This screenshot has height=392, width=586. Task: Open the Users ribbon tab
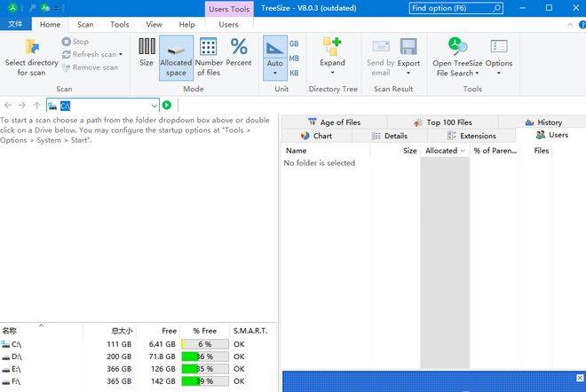(228, 25)
